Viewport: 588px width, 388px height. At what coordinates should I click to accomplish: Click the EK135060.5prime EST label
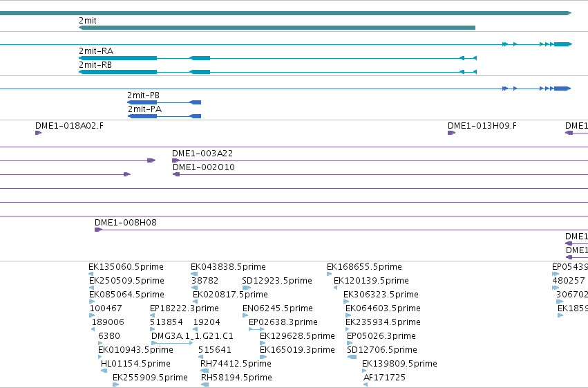126,267
